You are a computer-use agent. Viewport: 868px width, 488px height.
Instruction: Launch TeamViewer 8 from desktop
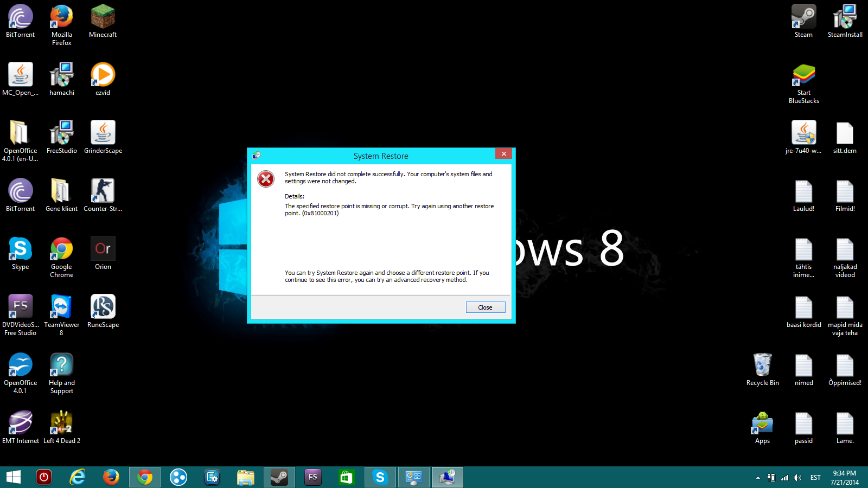tap(62, 314)
